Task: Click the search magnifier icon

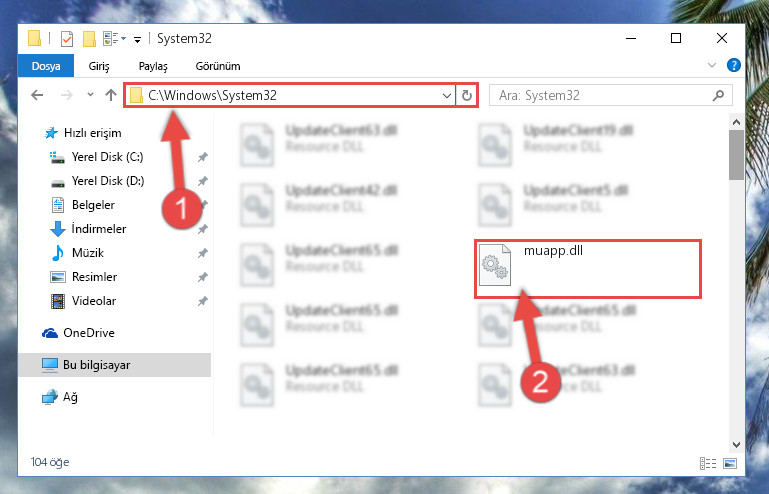Action: point(718,95)
